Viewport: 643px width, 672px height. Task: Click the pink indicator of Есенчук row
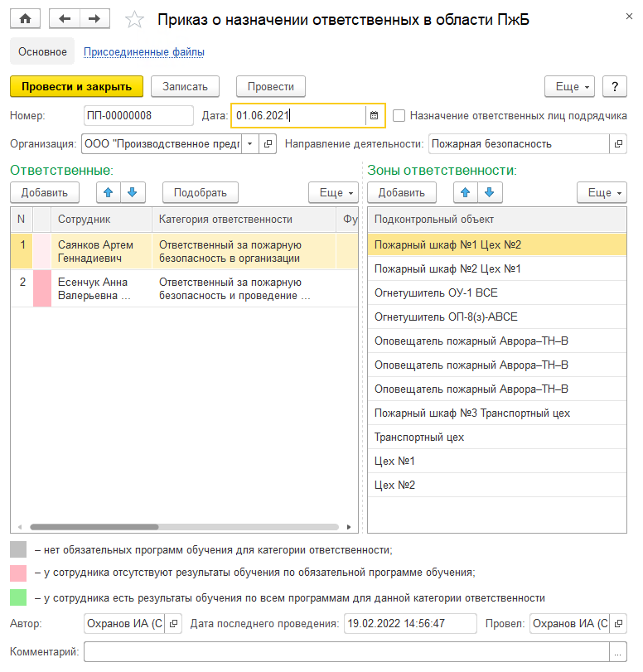pyautogui.click(x=42, y=288)
